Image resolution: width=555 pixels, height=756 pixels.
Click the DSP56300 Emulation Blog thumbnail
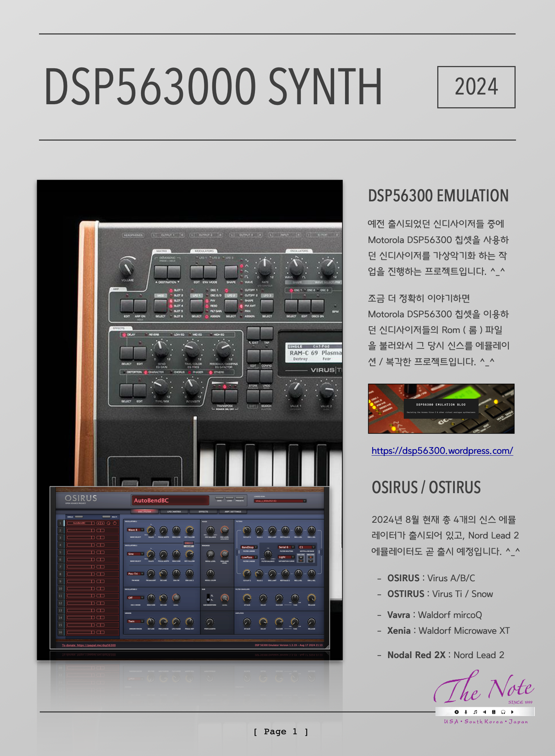[x=441, y=408]
